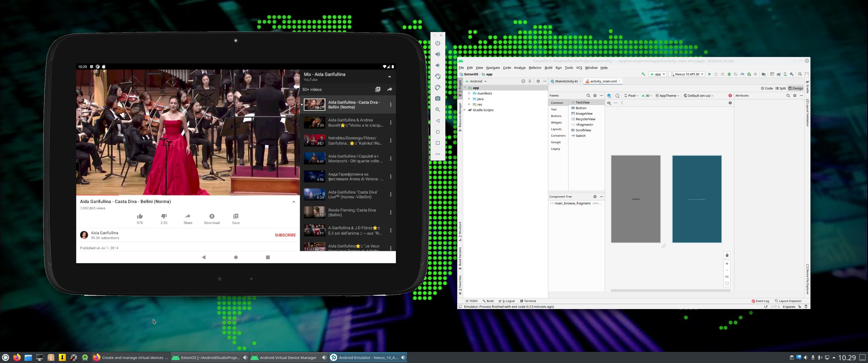The height and width of the screenshot is (363, 868).
Task: Expand the manifests folder in project tree
Action: pos(469,93)
